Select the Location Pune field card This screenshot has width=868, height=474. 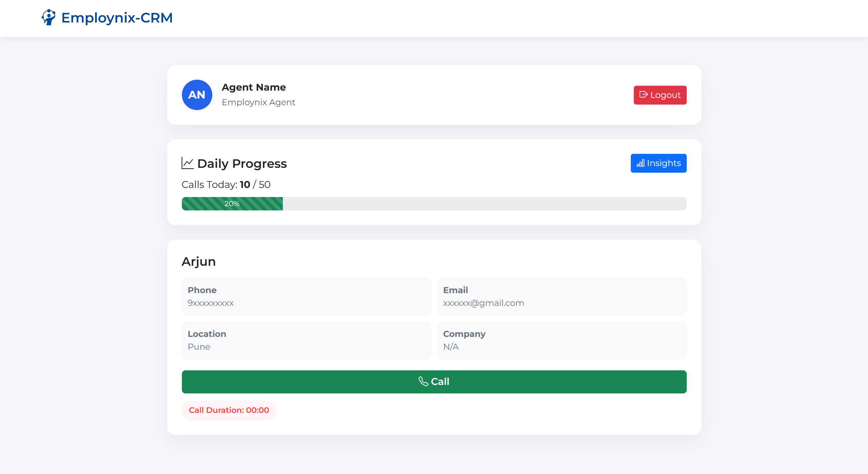click(306, 340)
